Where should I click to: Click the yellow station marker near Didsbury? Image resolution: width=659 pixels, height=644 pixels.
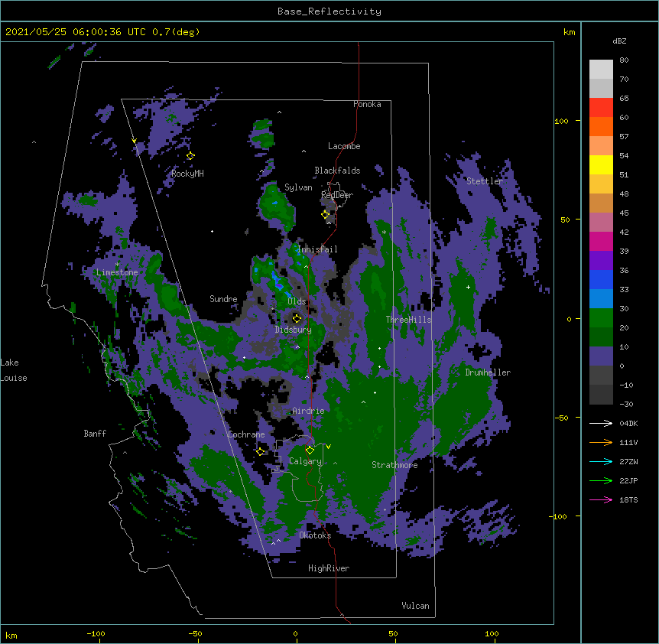click(297, 318)
